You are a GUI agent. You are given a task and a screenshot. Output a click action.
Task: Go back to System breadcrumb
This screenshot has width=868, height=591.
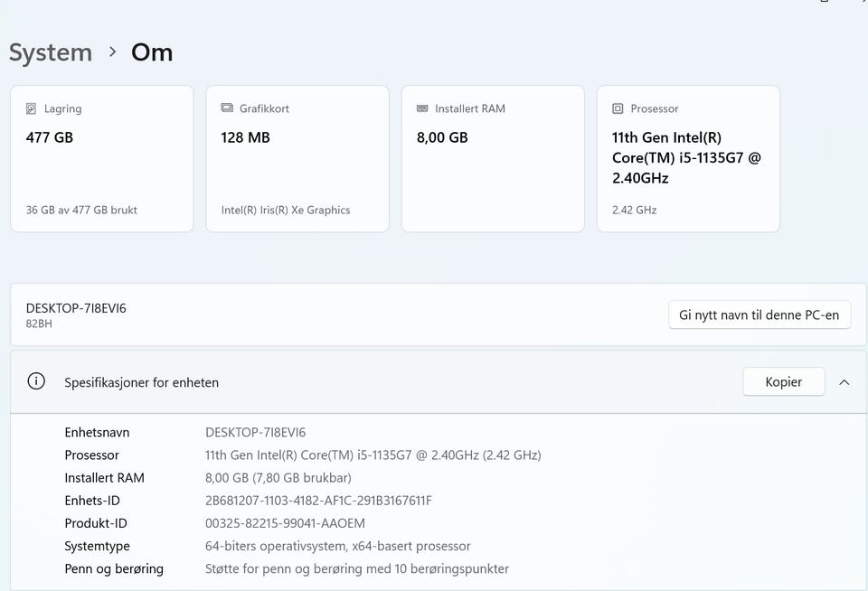pos(51,52)
